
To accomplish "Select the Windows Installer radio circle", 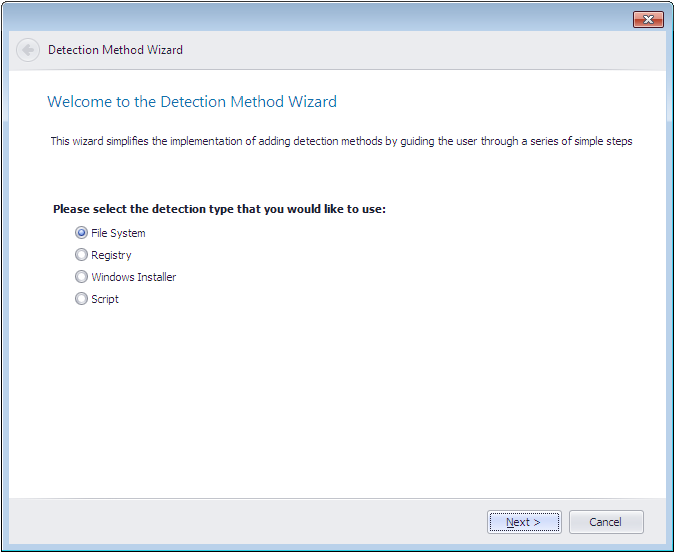I will coord(81,277).
